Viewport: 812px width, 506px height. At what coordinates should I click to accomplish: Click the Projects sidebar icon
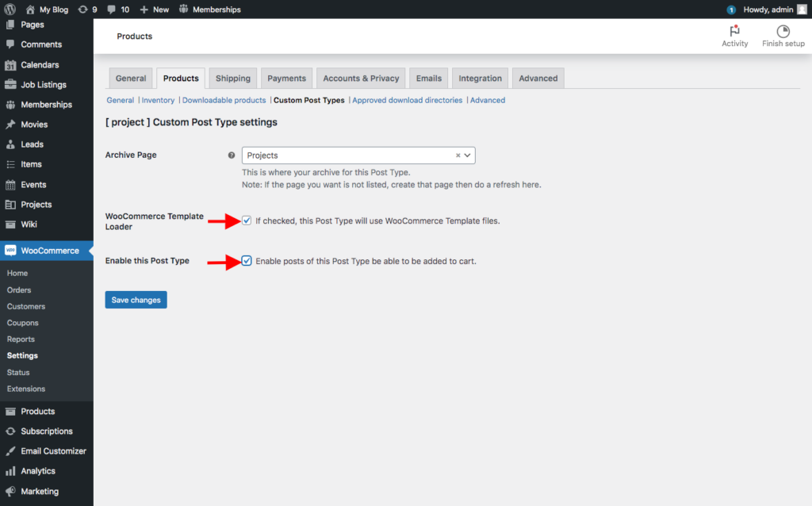10,205
